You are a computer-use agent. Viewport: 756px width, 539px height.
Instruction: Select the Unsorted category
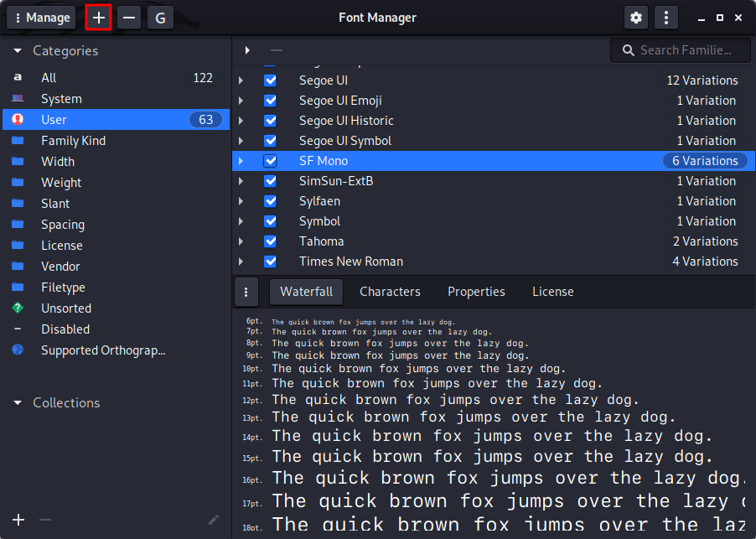coord(116,308)
